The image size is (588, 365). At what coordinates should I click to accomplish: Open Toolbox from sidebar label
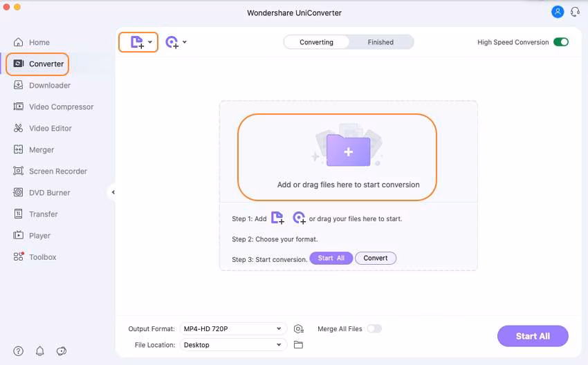click(x=43, y=257)
